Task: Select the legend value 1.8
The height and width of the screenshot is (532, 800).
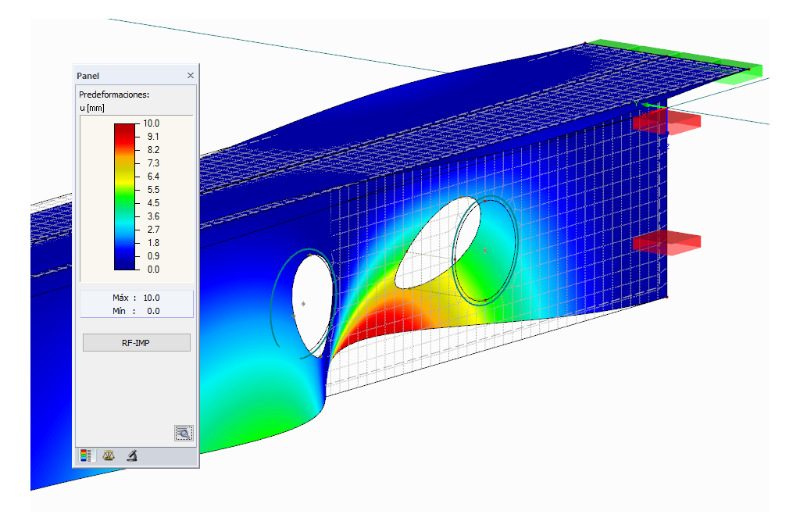Action: coord(153,243)
